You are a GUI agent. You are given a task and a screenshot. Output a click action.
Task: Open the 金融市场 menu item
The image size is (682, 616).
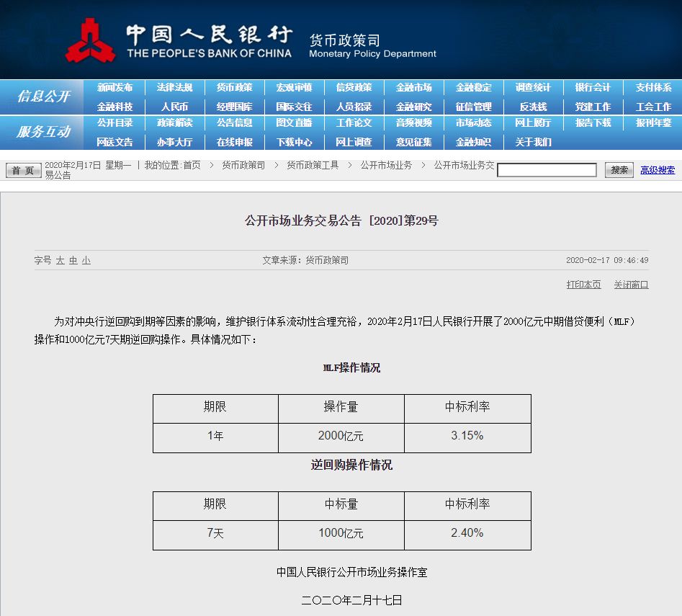point(413,86)
